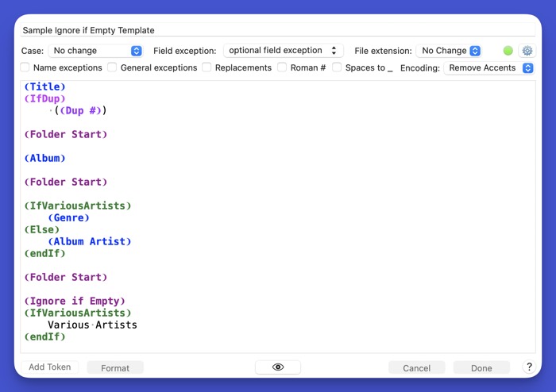
Task: Open the File extension dropdown
Action: [450, 51]
